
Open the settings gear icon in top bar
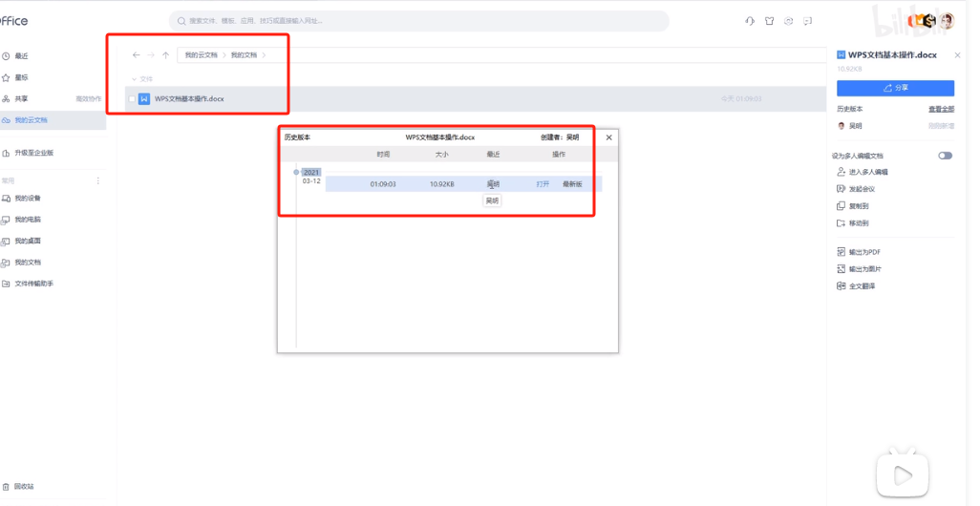click(789, 21)
